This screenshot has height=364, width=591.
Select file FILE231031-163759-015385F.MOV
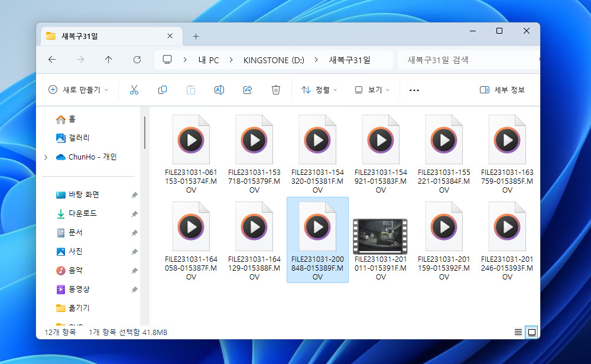507,154
